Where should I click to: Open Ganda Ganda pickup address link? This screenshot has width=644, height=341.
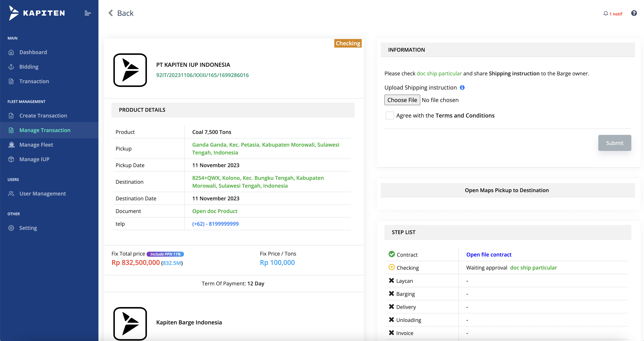click(266, 149)
